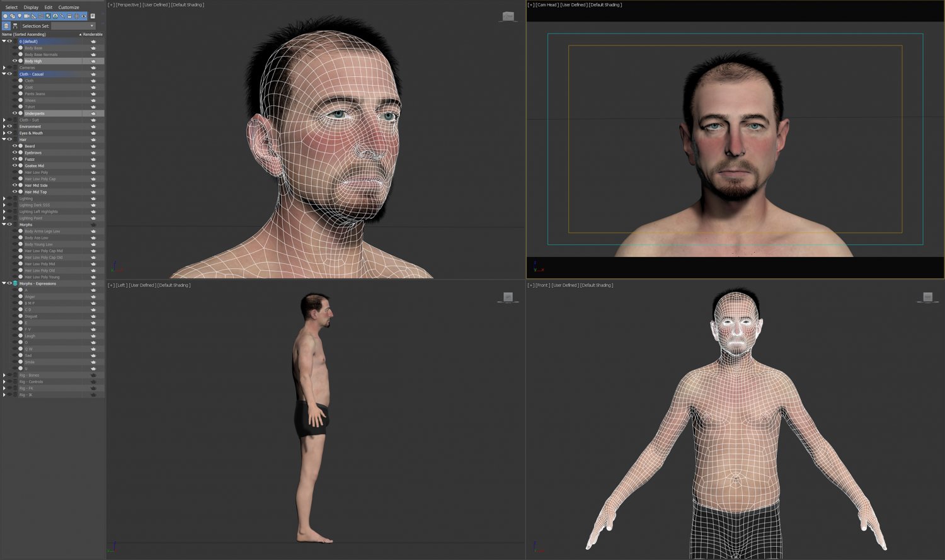Toggle visibility of the Hair Mid Top object
The image size is (945, 560).
pyautogui.click(x=15, y=191)
